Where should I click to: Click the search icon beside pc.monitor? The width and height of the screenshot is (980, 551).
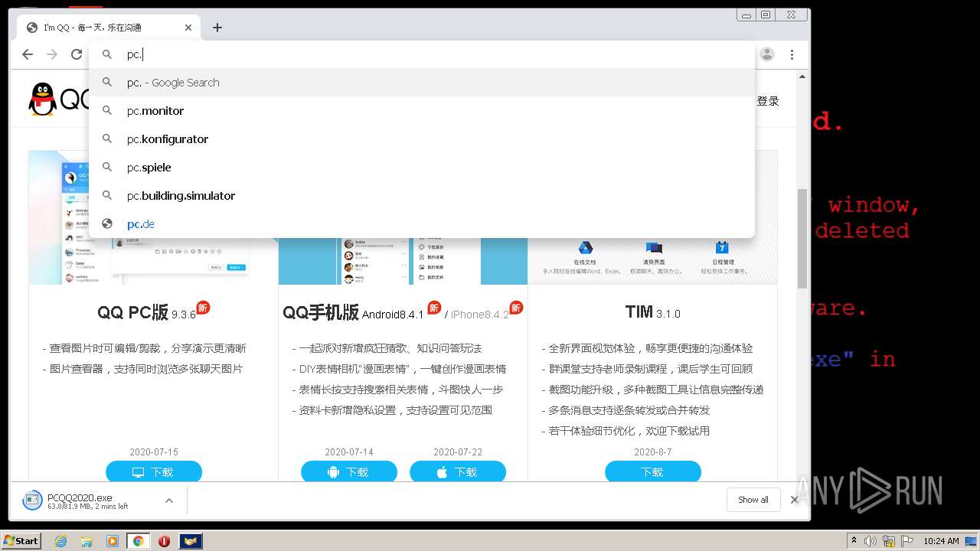point(107,111)
